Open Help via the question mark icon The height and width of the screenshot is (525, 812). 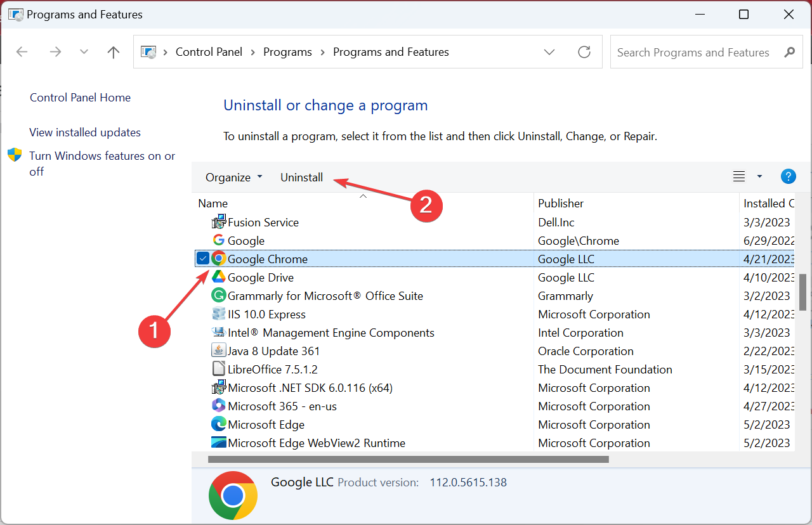coord(788,176)
